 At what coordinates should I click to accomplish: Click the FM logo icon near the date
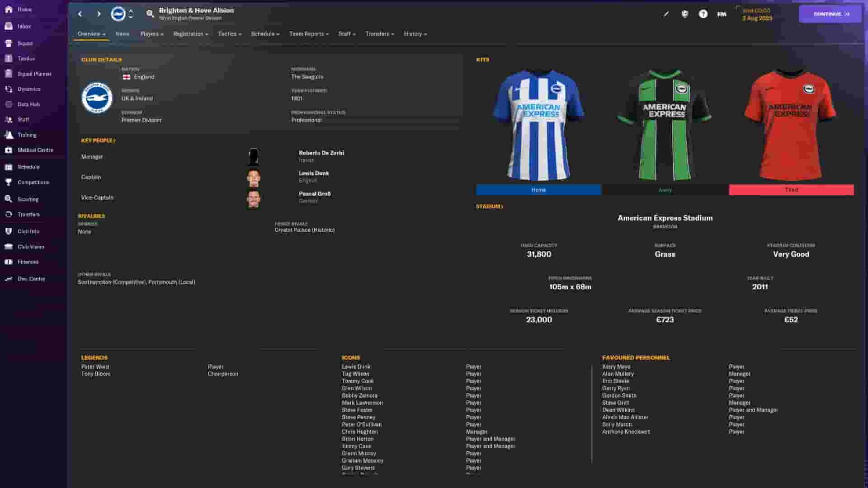[x=721, y=14]
